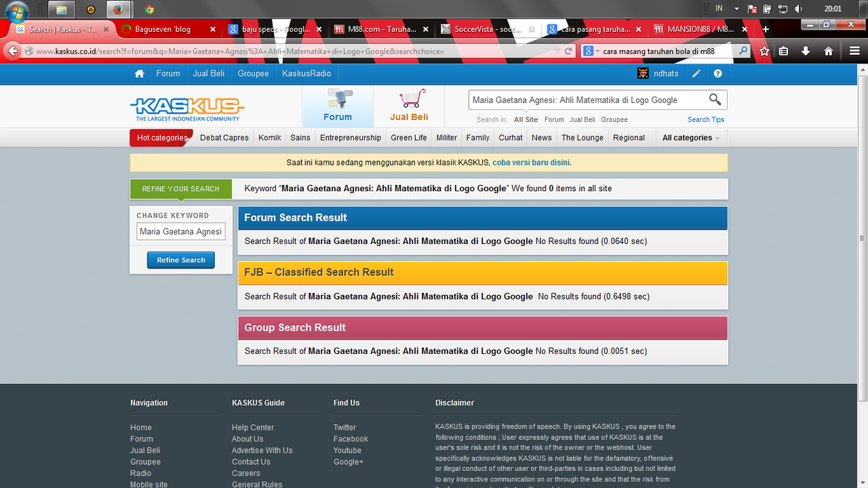Switch to baju specs Google tab
This screenshot has width=868, height=488.
(274, 29)
